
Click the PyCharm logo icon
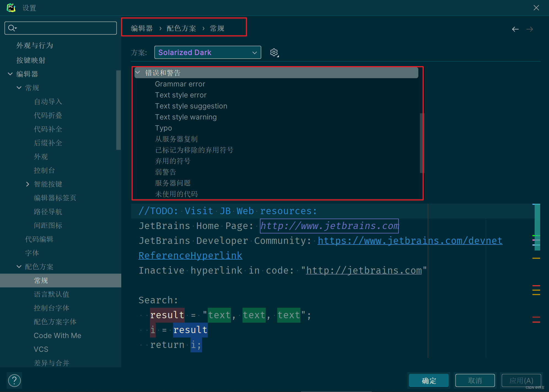click(11, 8)
